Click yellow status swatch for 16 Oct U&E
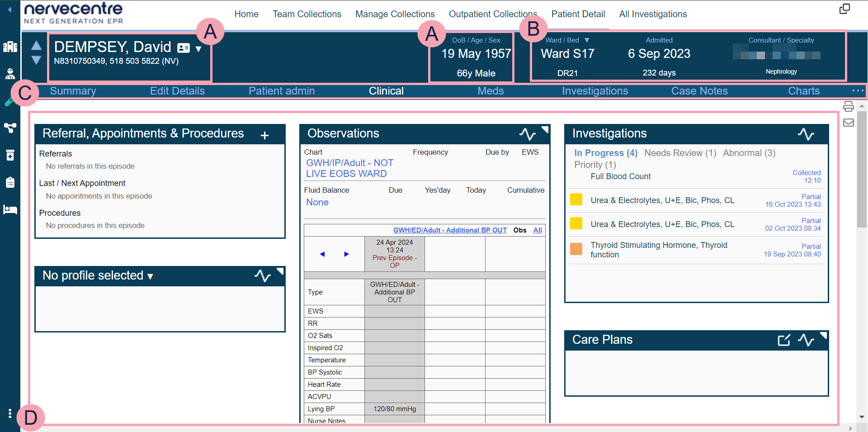The image size is (868, 432). 576,199
